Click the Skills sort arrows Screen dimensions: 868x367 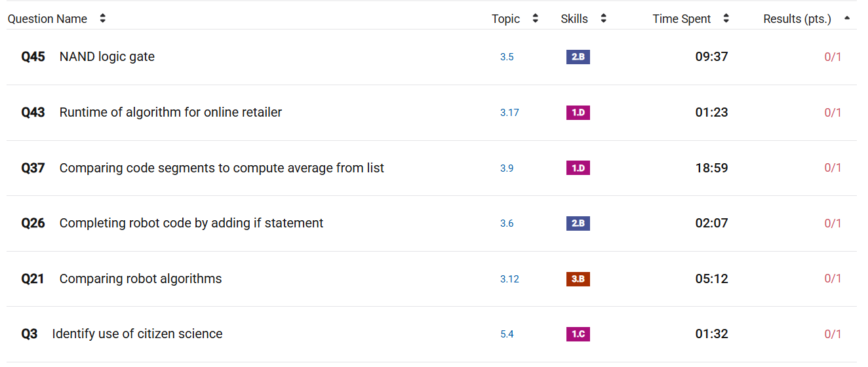pos(603,19)
